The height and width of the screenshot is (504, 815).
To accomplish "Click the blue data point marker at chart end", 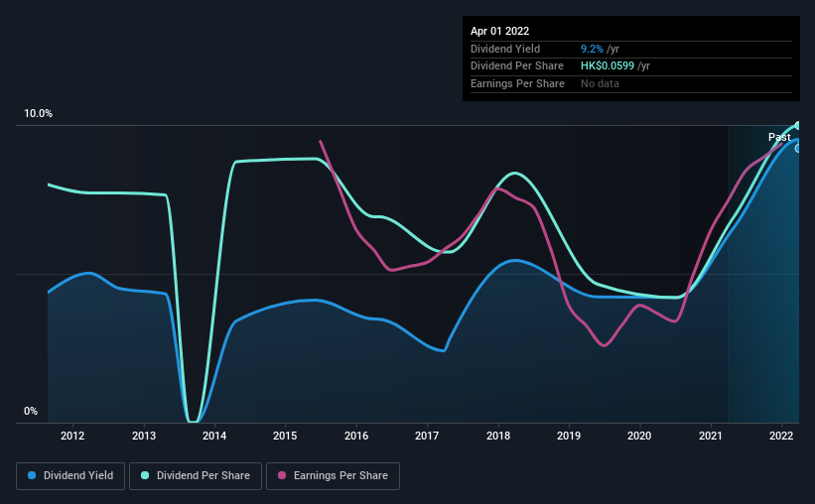I will click(x=797, y=149).
